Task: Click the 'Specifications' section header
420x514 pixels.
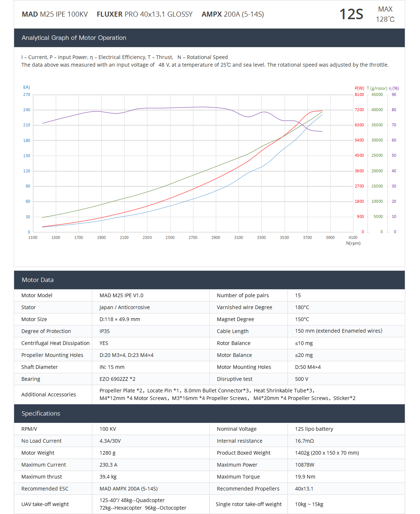Action: click(41, 413)
